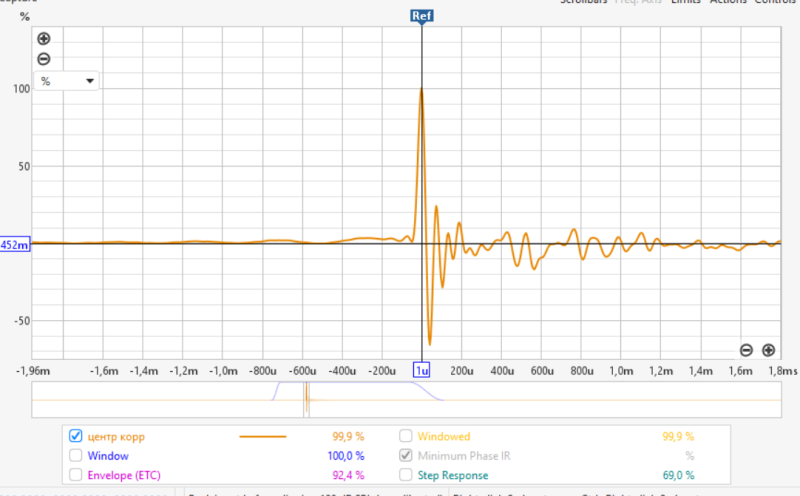This screenshot has width=800, height=496.
Task: Uncheck the центр корр trace checkbox
Action: pos(75,436)
